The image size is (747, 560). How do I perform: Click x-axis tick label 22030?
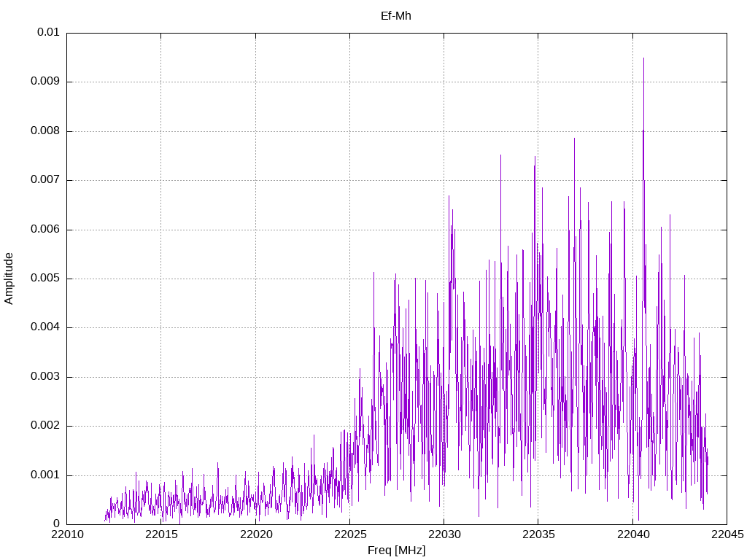444,534
